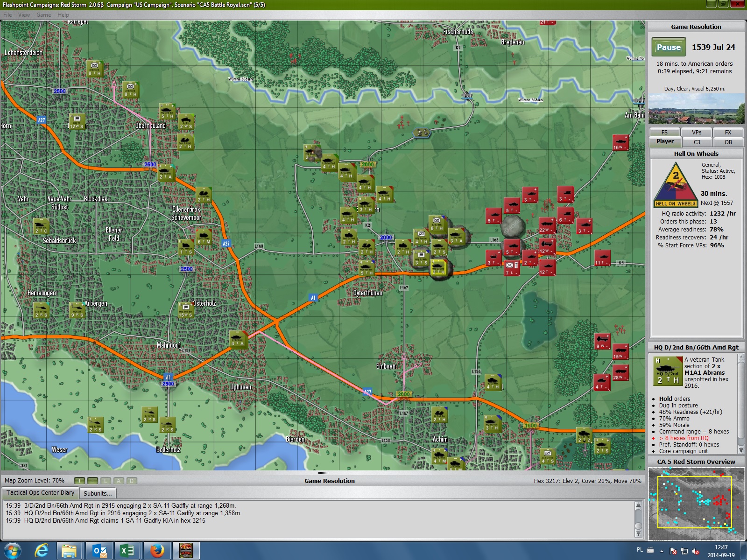
Task: Click diary entry claiming SA-11 Gadfly KIA
Action: pyautogui.click(x=106, y=520)
